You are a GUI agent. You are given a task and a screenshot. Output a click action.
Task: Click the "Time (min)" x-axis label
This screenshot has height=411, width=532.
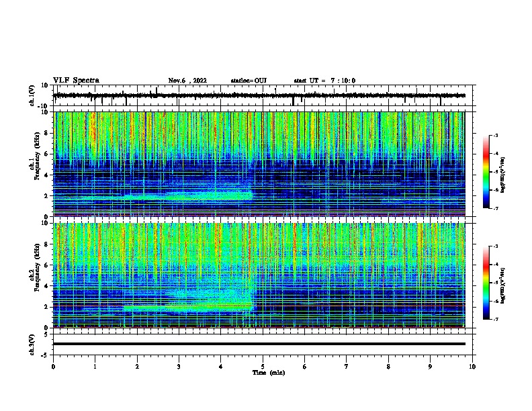269,373
